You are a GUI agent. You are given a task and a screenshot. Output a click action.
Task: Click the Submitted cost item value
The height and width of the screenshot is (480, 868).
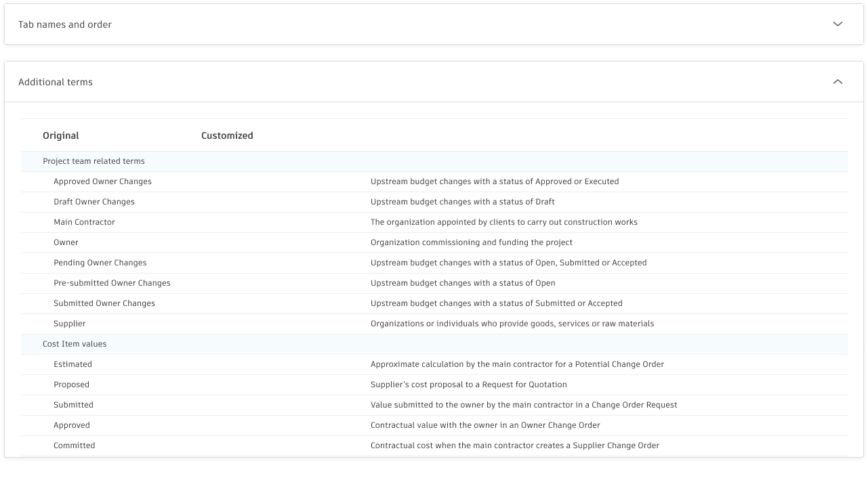(x=73, y=405)
